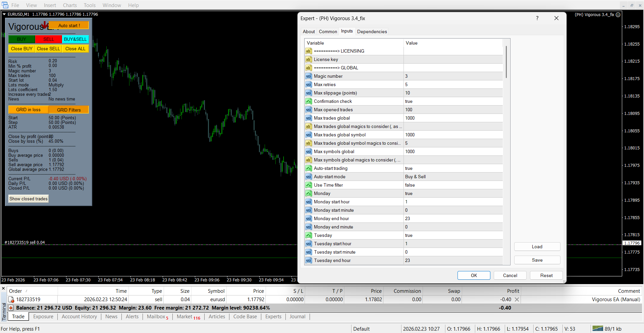The width and height of the screenshot is (644, 333).
Task: Click the help question mark in Expert dialog
Action: click(537, 18)
